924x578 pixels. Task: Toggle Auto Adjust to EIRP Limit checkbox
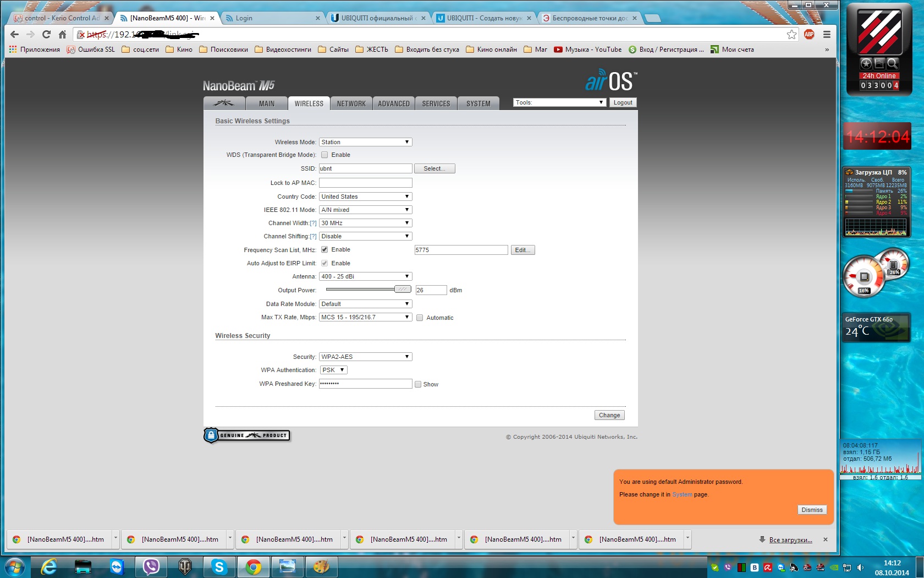(x=324, y=263)
